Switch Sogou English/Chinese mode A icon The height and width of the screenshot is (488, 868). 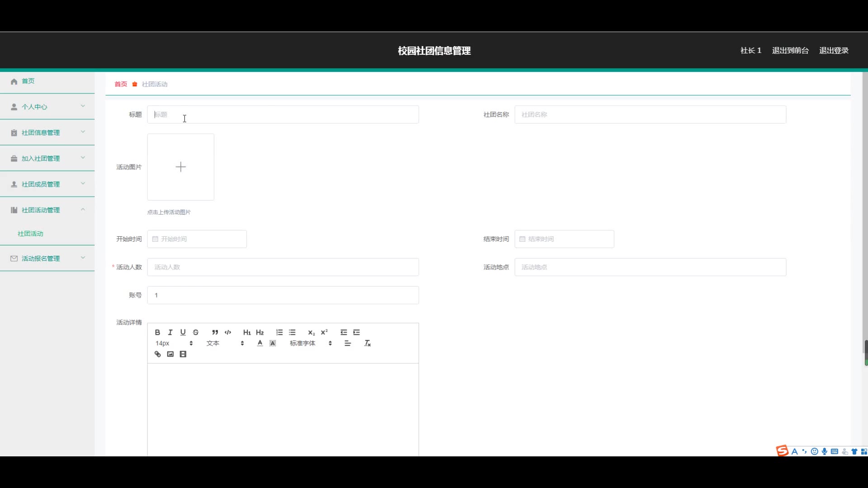tap(794, 451)
